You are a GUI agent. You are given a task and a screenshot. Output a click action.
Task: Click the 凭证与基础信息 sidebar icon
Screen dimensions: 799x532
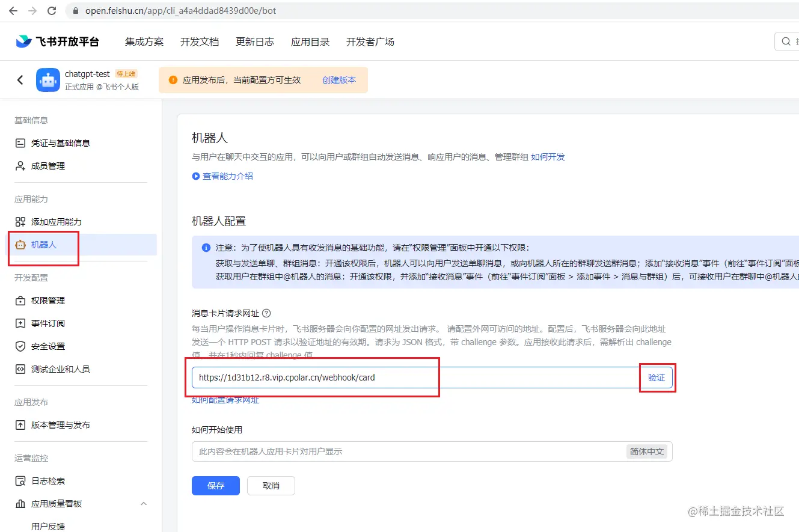pos(20,143)
